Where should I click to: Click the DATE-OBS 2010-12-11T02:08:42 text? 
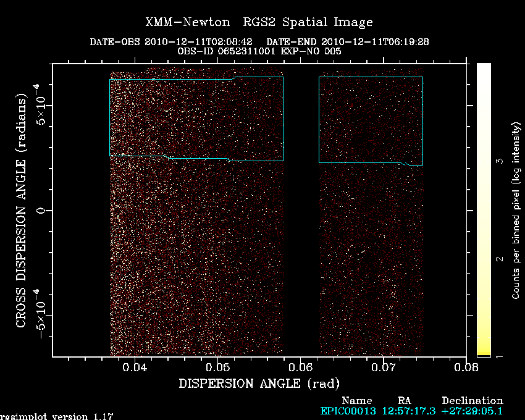(x=170, y=42)
